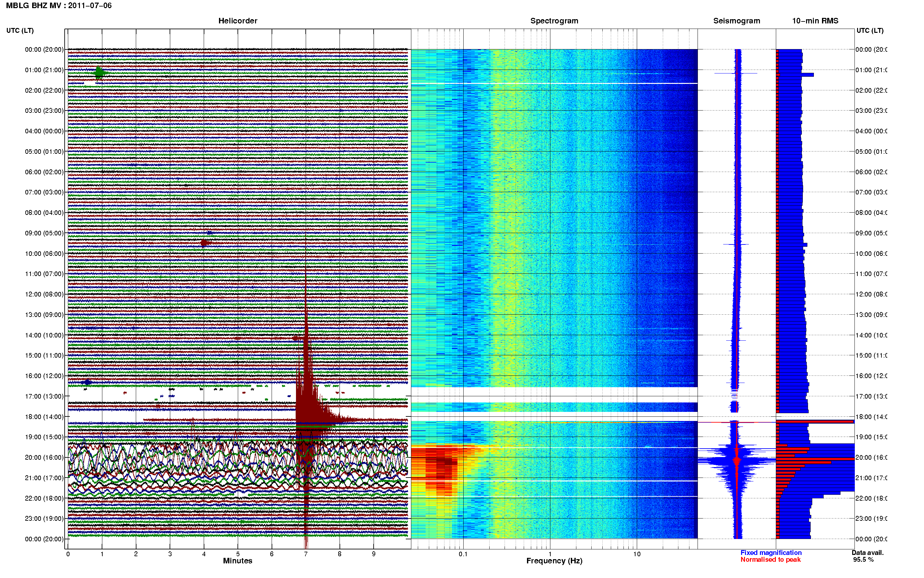Click left axis label '12:00 (08:00)'
Screen dimensions: 924x578
point(44,294)
